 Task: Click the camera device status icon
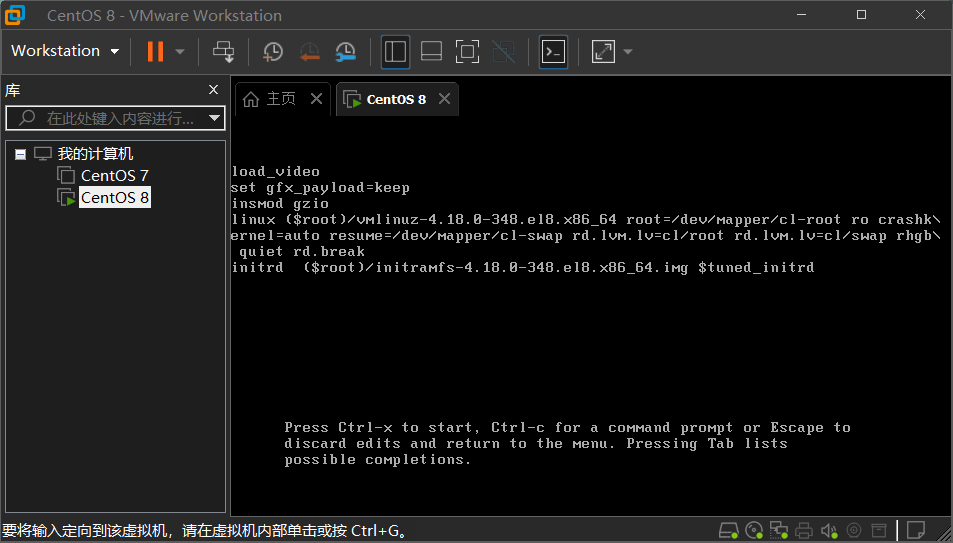tap(854, 530)
